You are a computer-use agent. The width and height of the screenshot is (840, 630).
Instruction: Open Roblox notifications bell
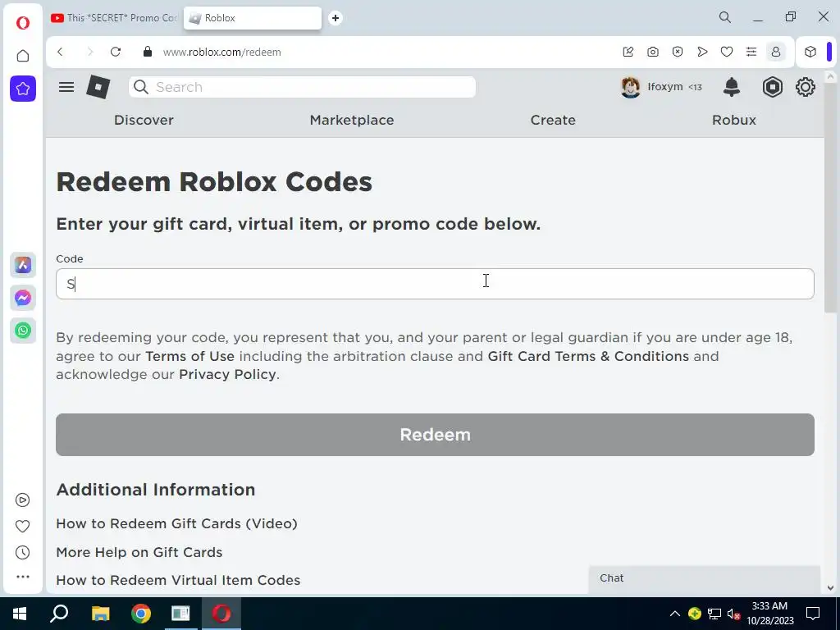[731, 87]
